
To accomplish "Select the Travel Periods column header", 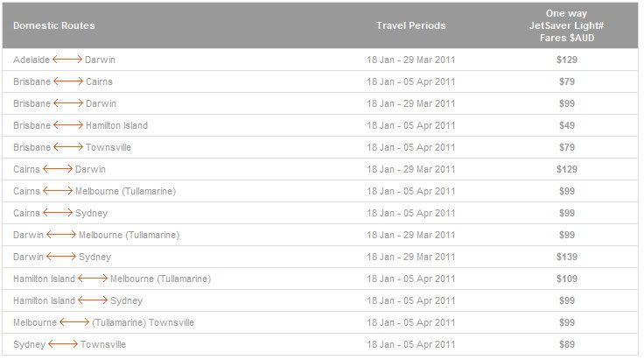I will pos(410,25).
